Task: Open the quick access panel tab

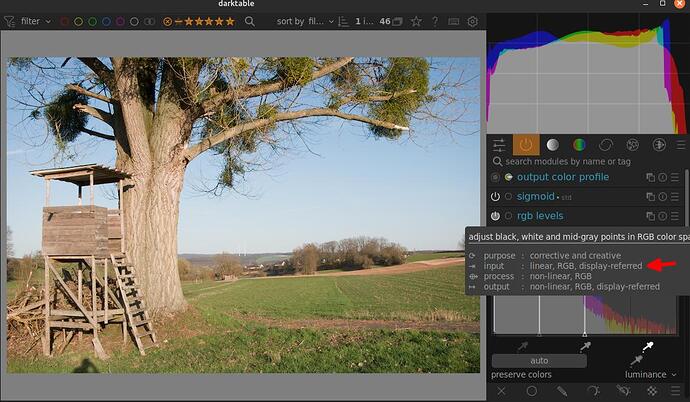Action: (499, 145)
